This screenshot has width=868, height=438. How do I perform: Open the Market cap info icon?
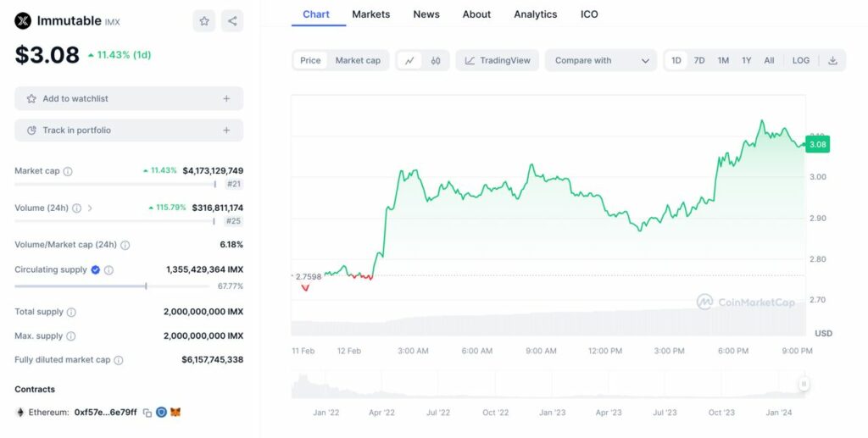click(68, 171)
